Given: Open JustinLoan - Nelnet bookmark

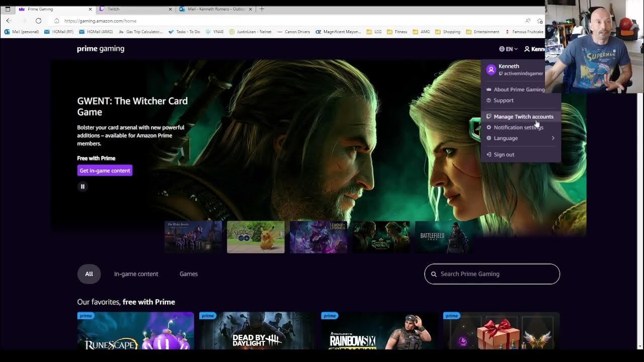Looking at the screenshot, I should [x=250, y=32].
